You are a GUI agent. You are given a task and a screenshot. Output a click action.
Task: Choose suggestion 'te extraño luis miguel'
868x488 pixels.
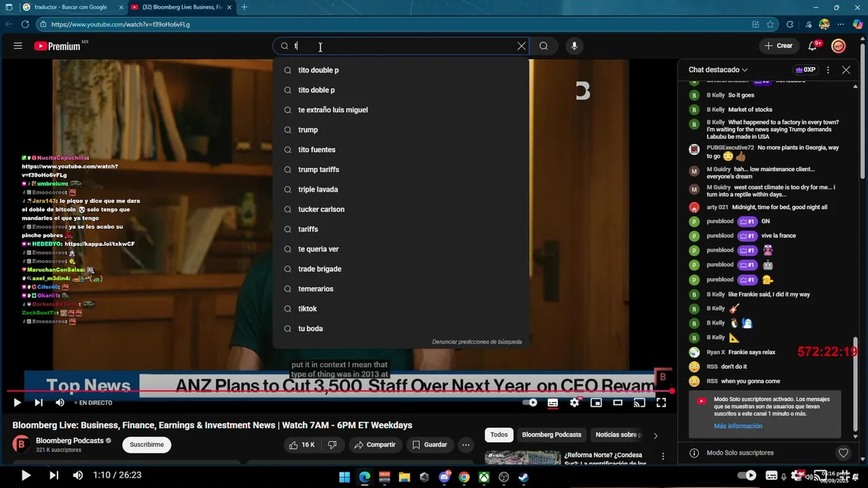400,110
